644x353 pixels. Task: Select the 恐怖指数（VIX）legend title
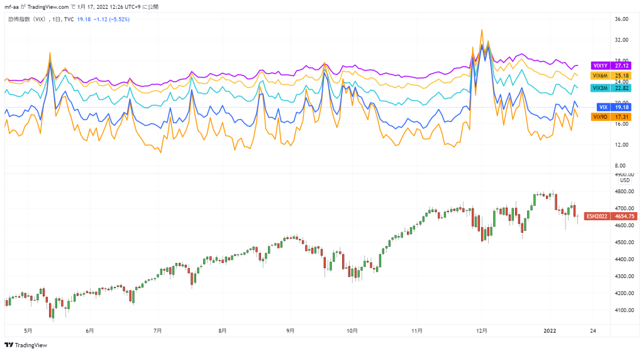pyautogui.click(x=28, y=20)
